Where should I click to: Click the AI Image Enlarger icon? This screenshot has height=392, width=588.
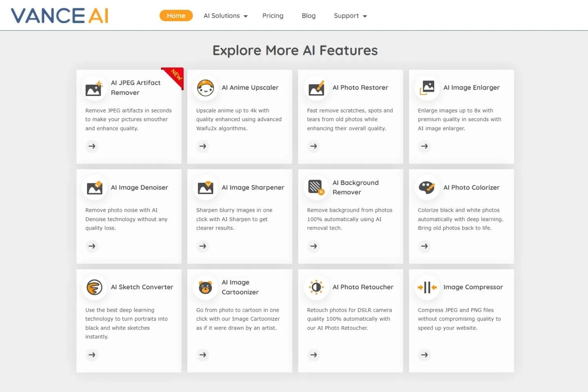[427, 88]
